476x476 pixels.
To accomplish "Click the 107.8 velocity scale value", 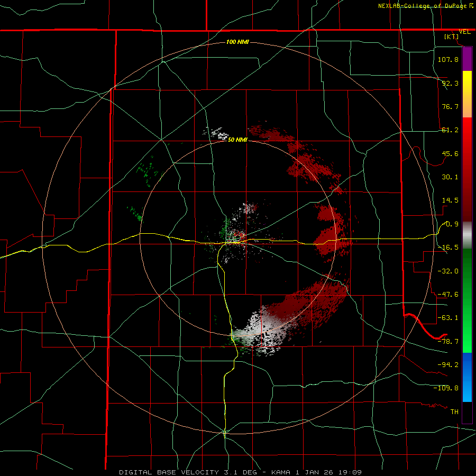I will (448, 59).
